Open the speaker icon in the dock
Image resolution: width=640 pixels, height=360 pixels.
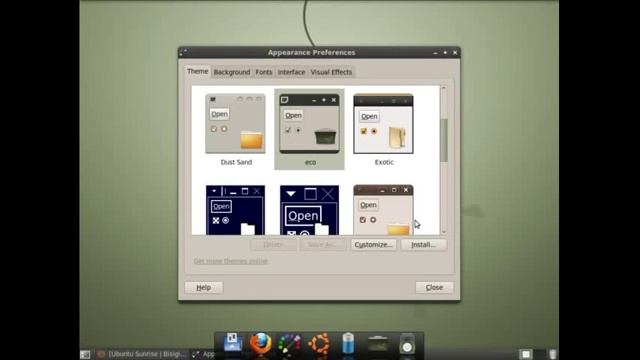click(x=407, y=344)
